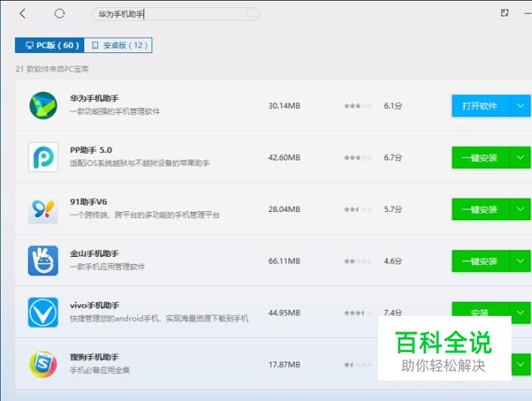
Task: Click star rating of PP助手 5.0
Action: coord(358,157)
